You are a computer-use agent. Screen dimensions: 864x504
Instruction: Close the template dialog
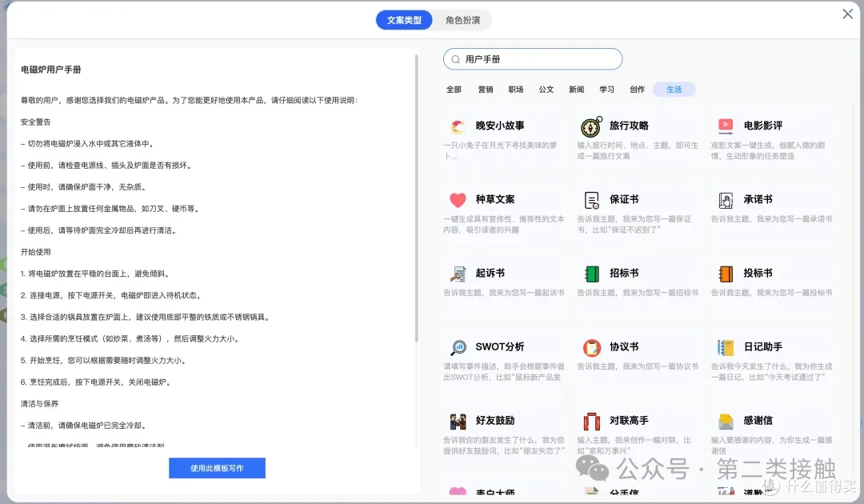pos(847,14)
